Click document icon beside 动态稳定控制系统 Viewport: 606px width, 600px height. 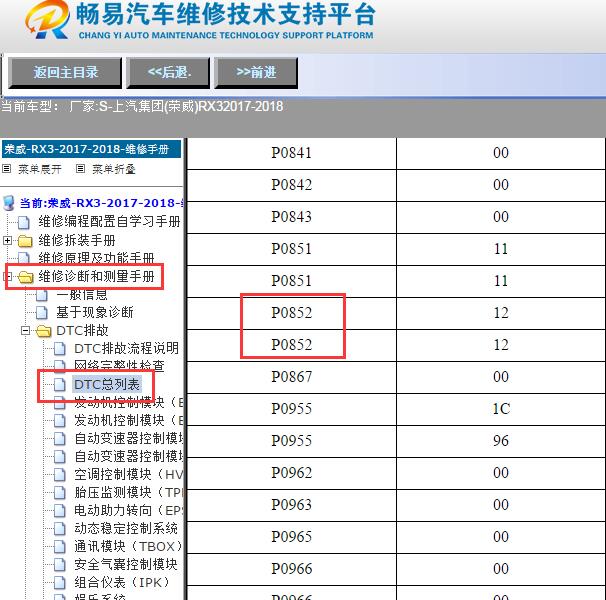click(x=60, y=528)
